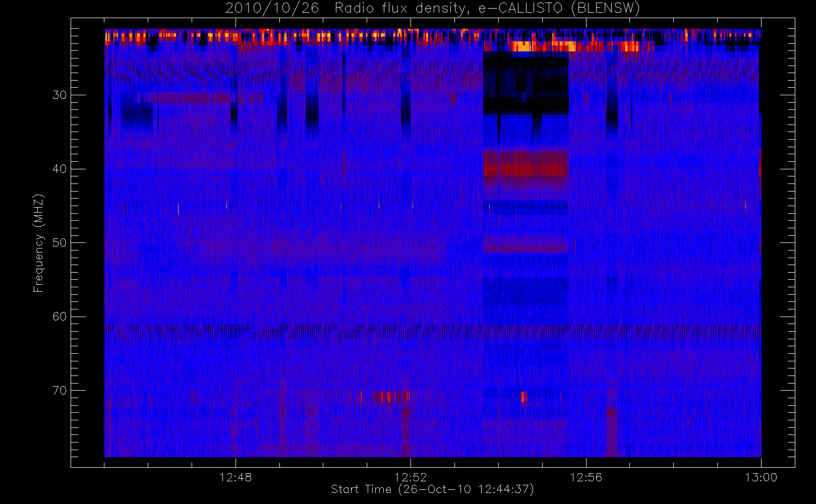Screen dimensions: 816x504
Task: Click the 12:56 time tick label
Action: pyautogui.click(x=586, y=477)
